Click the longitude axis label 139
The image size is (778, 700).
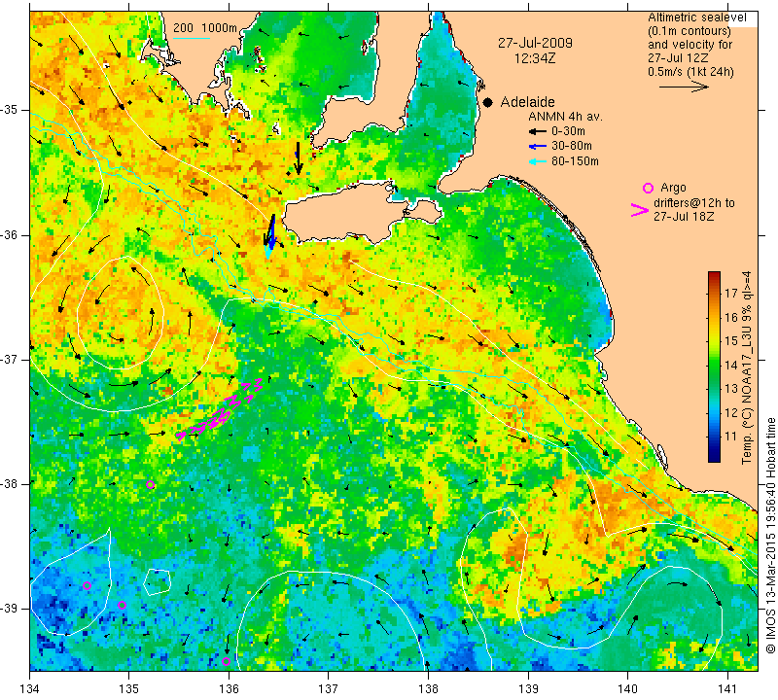(528, 688)
